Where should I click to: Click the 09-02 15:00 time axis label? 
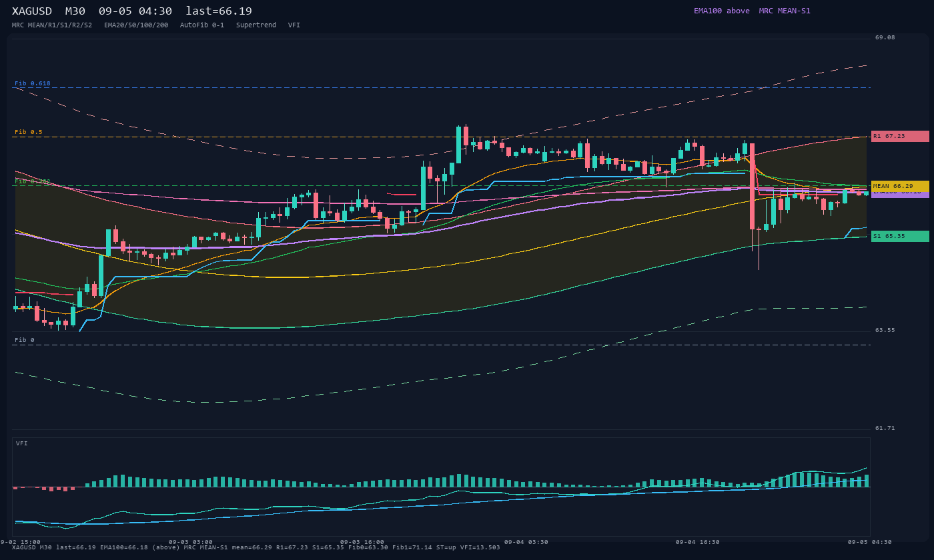(20, 542)
